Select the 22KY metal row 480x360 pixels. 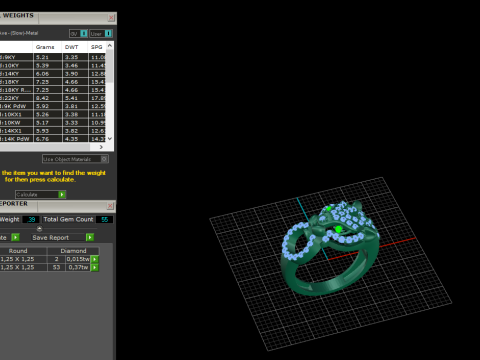click(x=53, y=98)
